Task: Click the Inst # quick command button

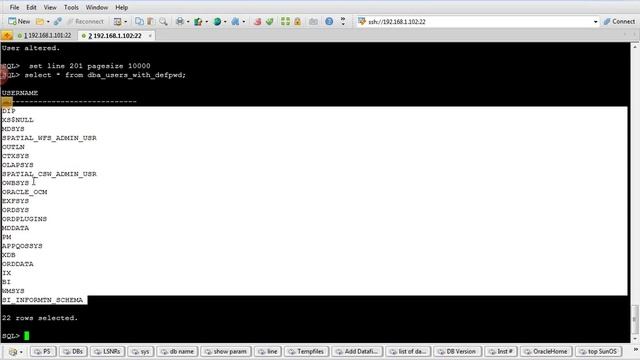Action: [501, 351]
